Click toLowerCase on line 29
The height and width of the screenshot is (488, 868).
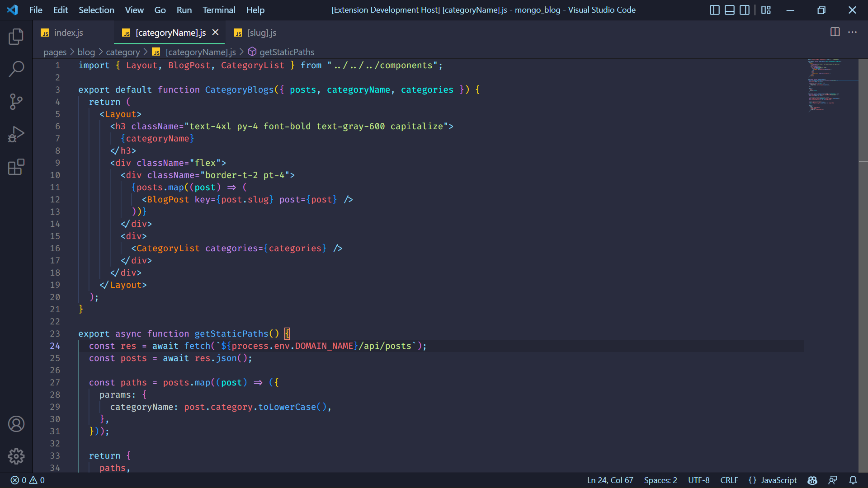coord(287,407)
